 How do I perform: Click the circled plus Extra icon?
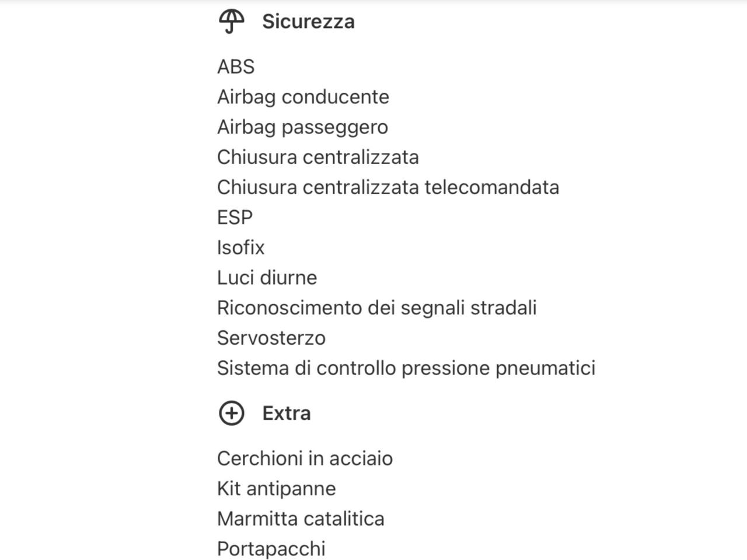pyautogui.click(x=231, y=413)
